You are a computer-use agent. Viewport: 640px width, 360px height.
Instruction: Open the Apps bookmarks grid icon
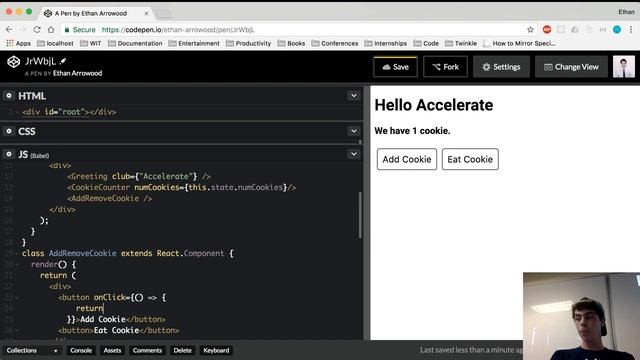click(x=10, y=43)
